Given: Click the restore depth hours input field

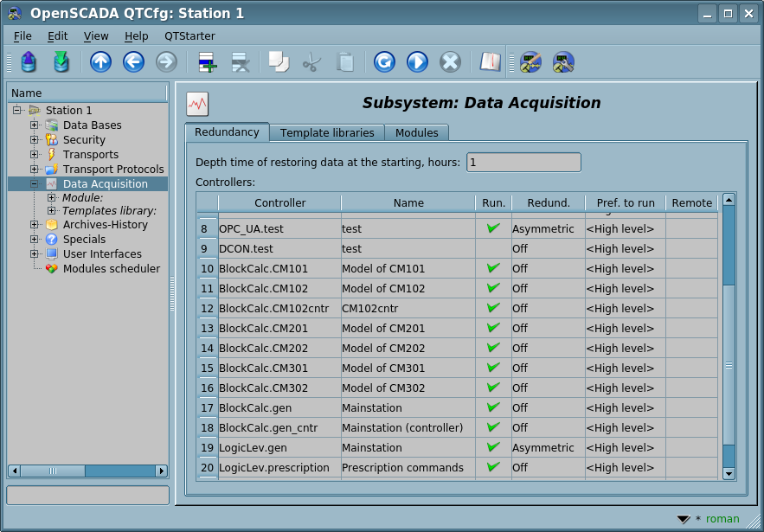Looking at the screenshot, I should pos(523,163).
